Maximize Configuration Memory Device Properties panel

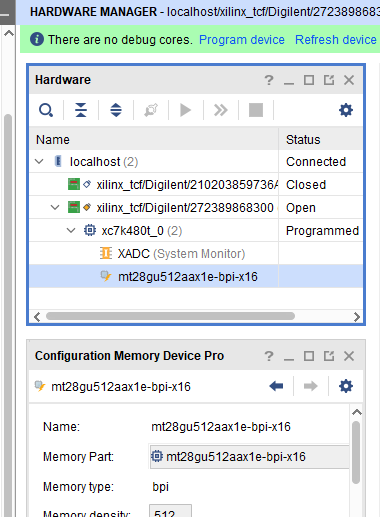[x=309, y=356]
